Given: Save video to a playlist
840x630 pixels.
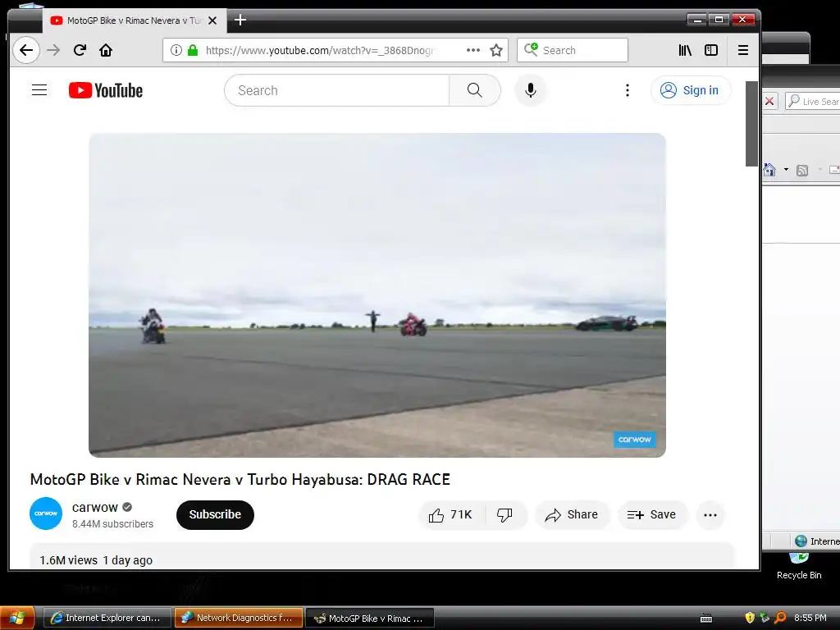Looking at the screenshot, I should tap(652, 515).
